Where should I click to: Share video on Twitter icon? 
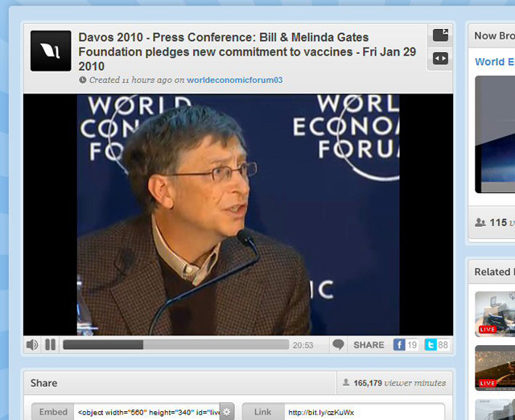coord(431,345)
